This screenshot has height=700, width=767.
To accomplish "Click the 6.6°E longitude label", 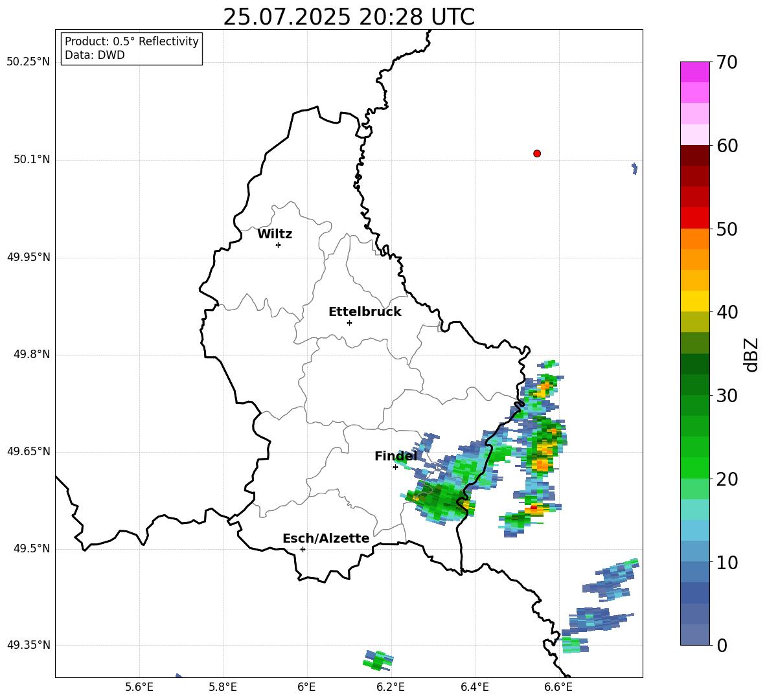I will point(558,688).
